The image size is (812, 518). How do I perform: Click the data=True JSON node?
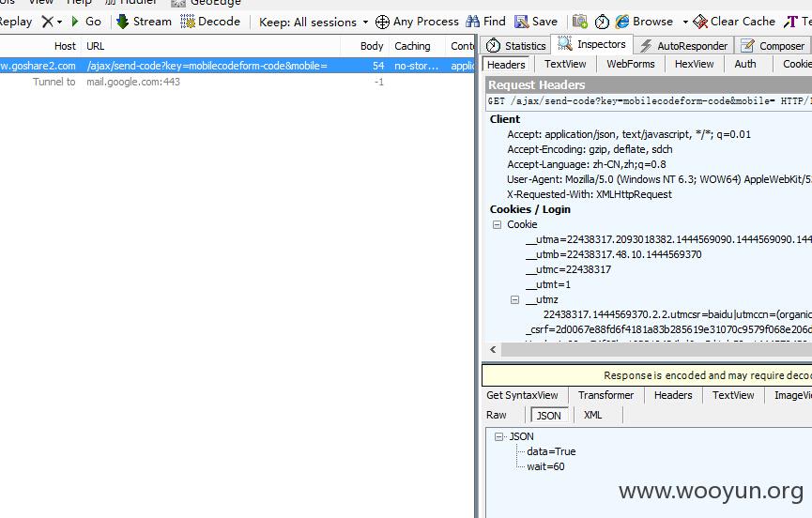pyautogui.click(x=551, y=451)
